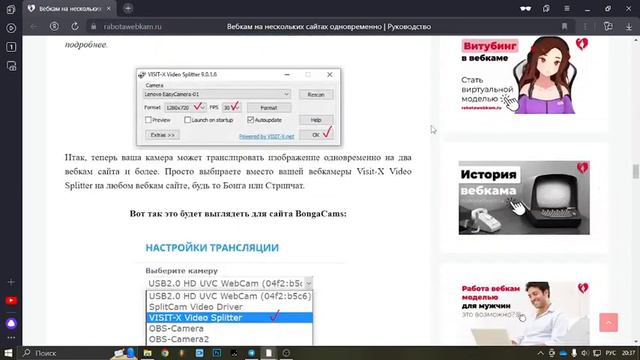The width and height of the screenshot is (640, 360).
Task: Open the Powered by VISIT-X.net link
Action: point(267,136)
